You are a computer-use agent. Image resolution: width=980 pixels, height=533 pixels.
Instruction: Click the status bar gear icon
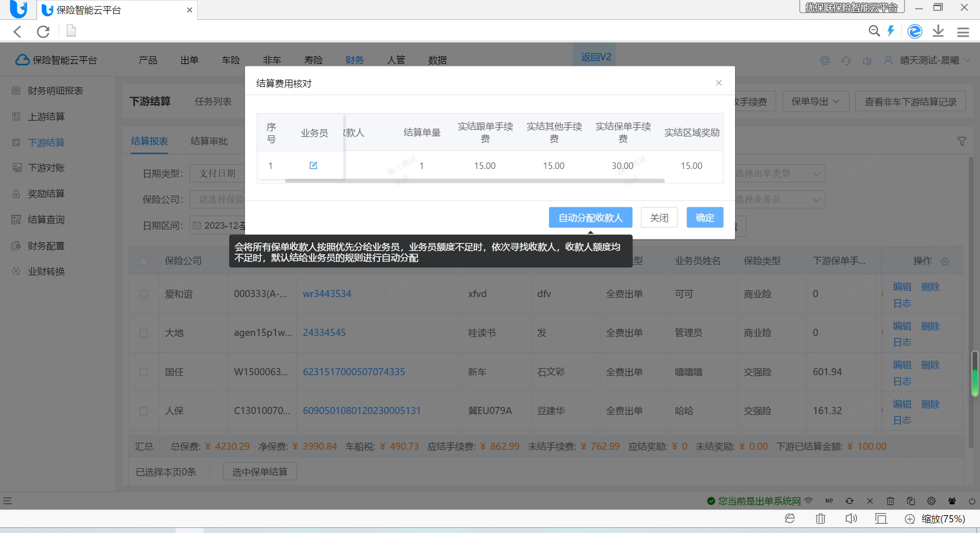932,501
